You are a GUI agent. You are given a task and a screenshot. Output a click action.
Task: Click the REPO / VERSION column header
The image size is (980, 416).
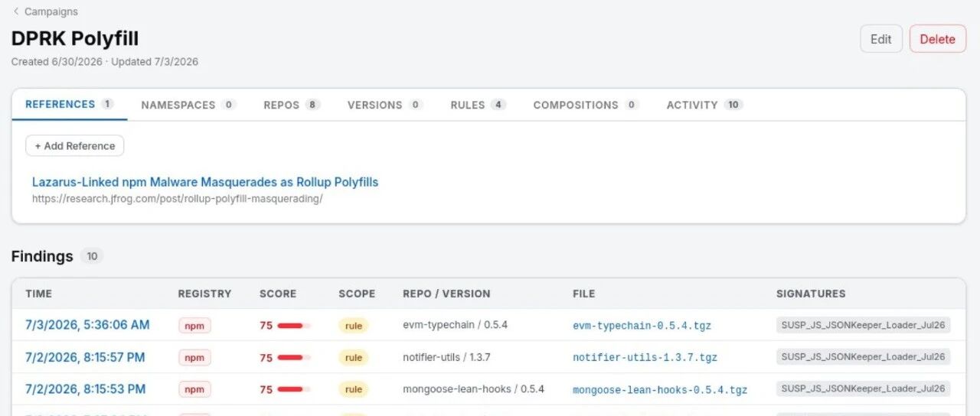pos(446,294)
